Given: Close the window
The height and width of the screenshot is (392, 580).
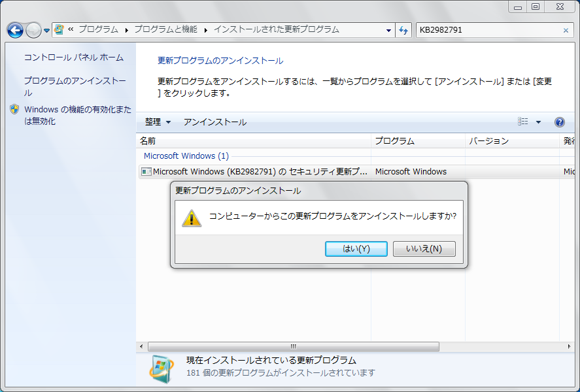Looking at the screenshot, I should (560, 7).
